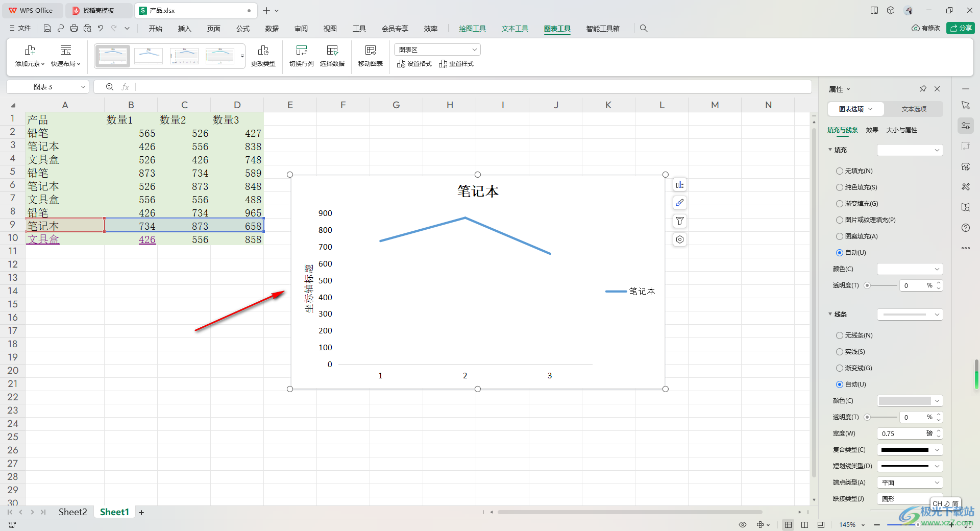
Task: Expand the chart style gallery arrow
Action: tap(242, 56)
